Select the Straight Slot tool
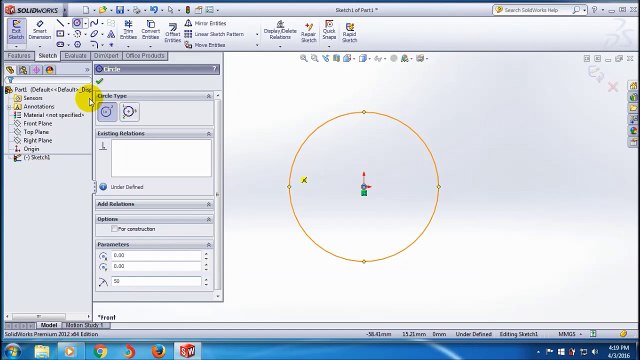 coord(60,44)
